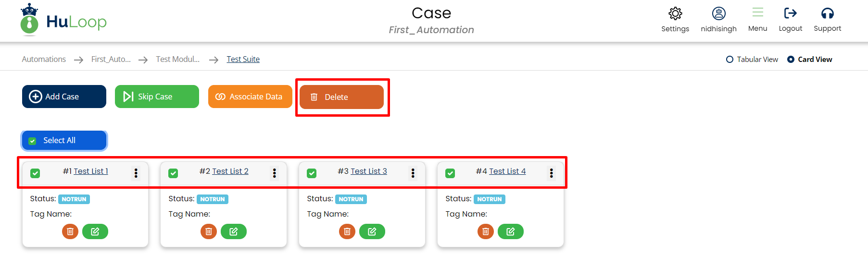
Task: Click the Add Case button
Action: pos(64,97)
